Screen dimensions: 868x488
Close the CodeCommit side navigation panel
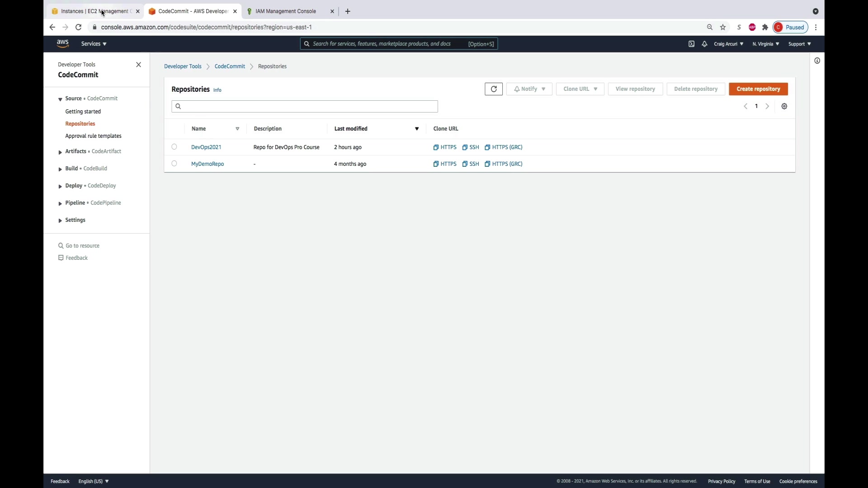tap(139, 65)
